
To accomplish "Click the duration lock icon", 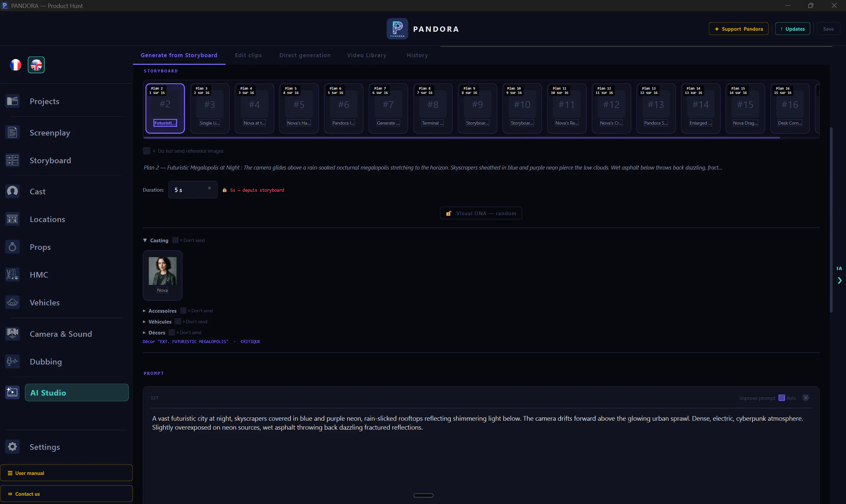I will (x=224, y=190).
